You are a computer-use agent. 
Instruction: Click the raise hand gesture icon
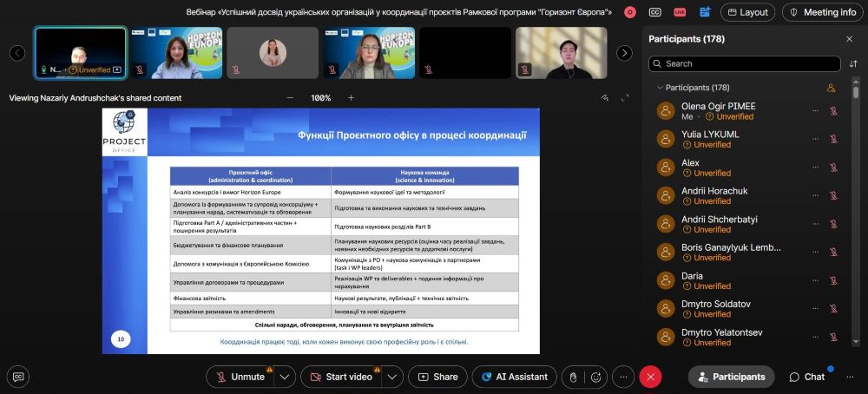(x=571, y=377)
